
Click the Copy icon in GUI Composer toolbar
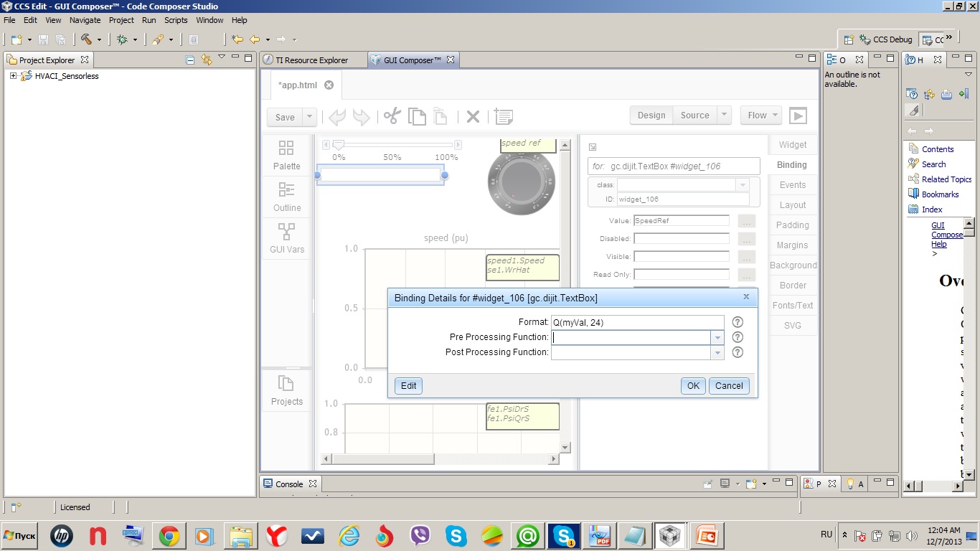click(417, 116)
